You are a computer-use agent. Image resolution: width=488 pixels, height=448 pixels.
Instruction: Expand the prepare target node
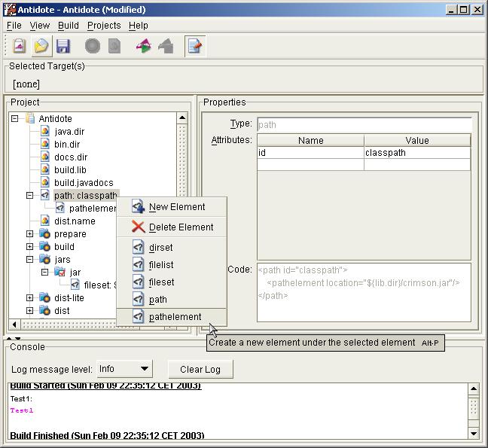click(30, 234)
